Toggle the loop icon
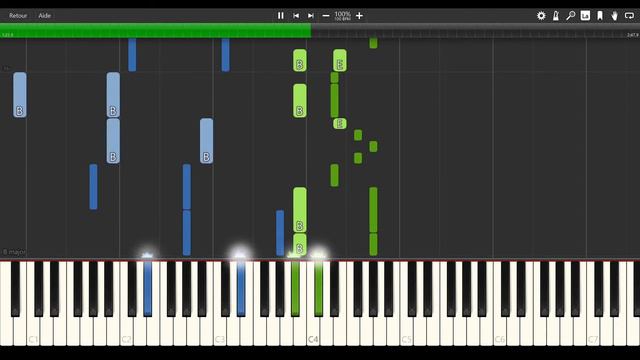The image size is (640, 360). (629, 16)
